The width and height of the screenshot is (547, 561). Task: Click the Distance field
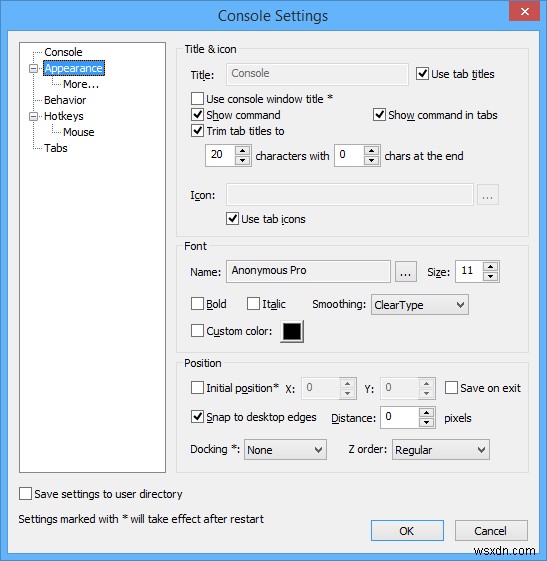tap(400, 417)
